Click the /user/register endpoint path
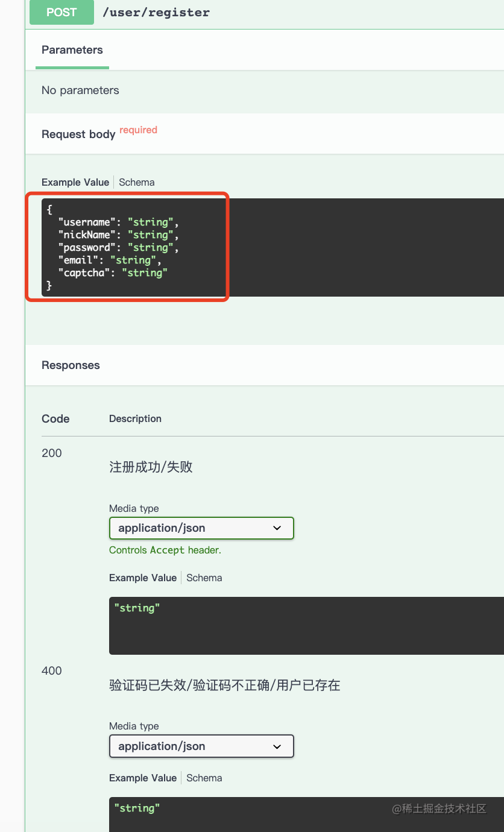504x832 pixels. pyautogui.click(x=156, y=13)
